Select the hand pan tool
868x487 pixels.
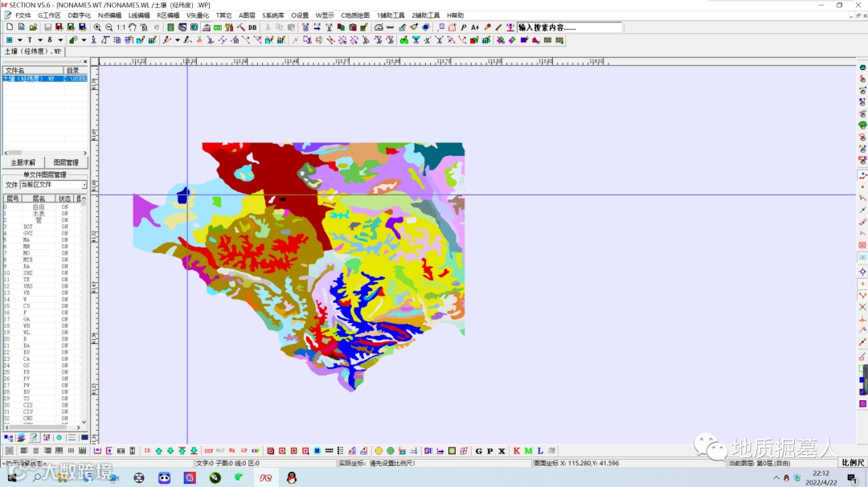pyautogui.click(x=133, y=27)
